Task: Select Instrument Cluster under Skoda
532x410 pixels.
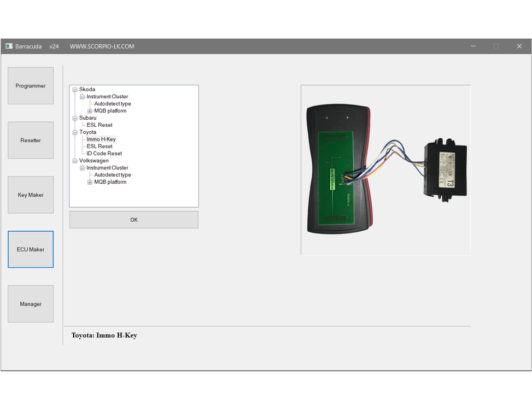Action: (107, 97)
